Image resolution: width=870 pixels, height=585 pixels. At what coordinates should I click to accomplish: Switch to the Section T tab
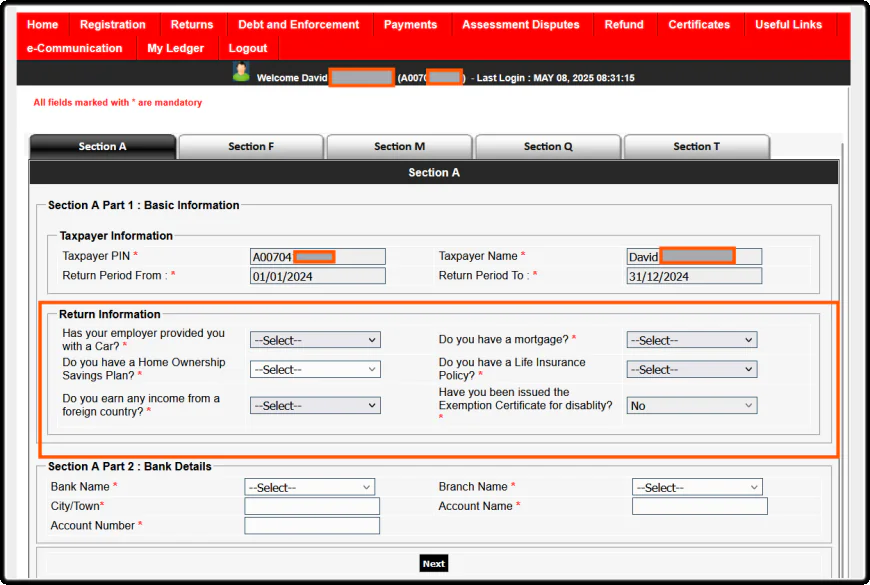point(696,147)
